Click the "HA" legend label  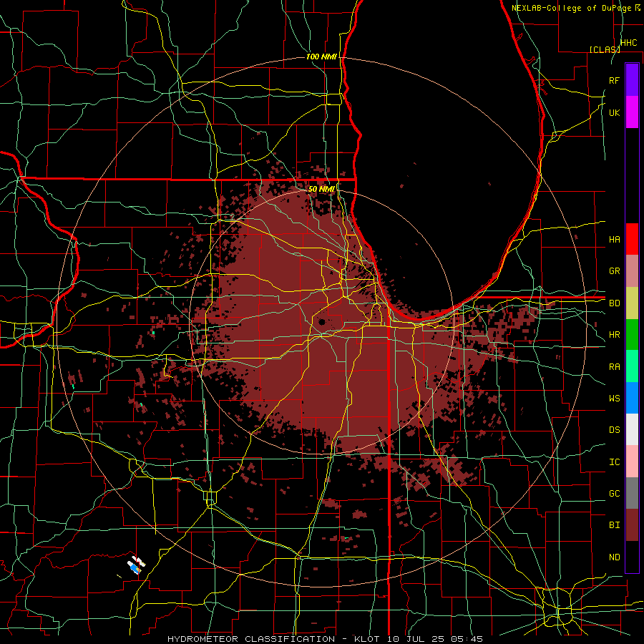tap(614, 240)
